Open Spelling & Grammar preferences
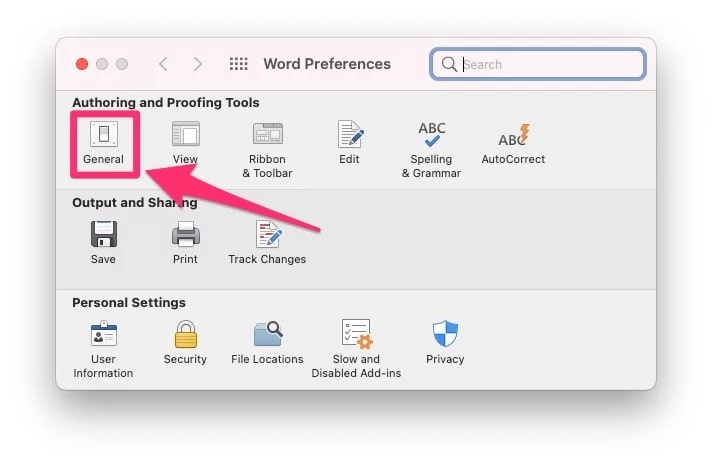The image size is (712, 464). click(x=431, y=150)
